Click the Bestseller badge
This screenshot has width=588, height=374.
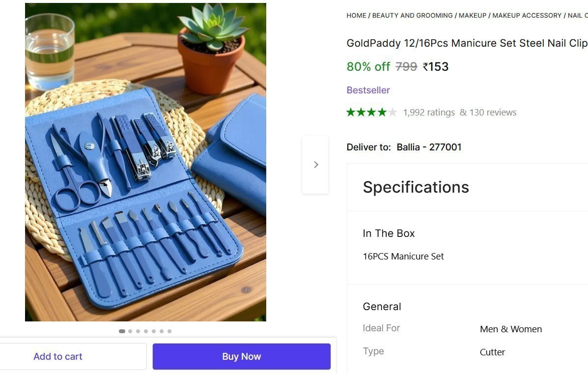click(368, 90)
